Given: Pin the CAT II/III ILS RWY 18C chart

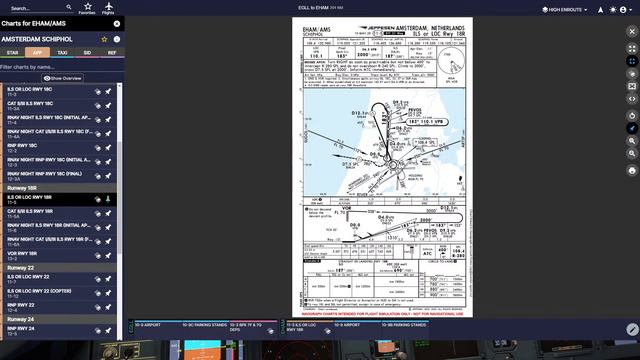Looking at the screenshot, I should coord(108,106).
